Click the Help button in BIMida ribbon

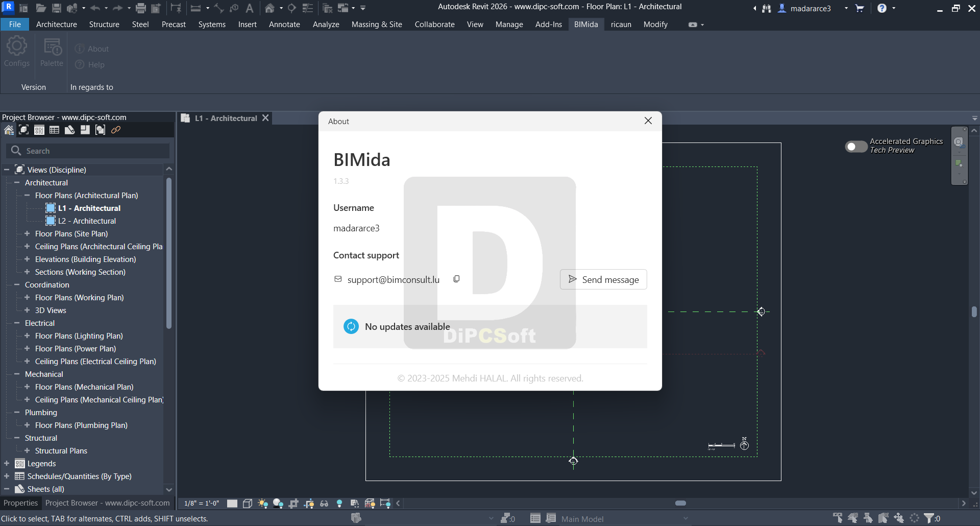[x=90, y=65]
